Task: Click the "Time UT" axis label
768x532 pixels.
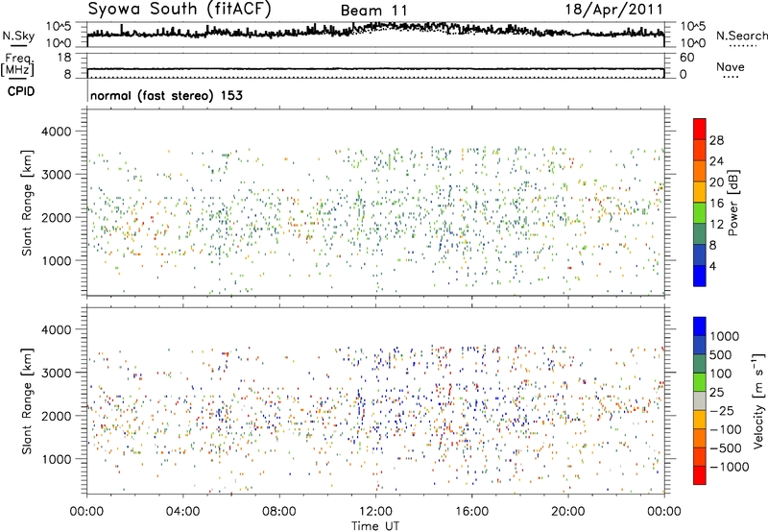Action: pyautogui.click(x=375, y=526)
